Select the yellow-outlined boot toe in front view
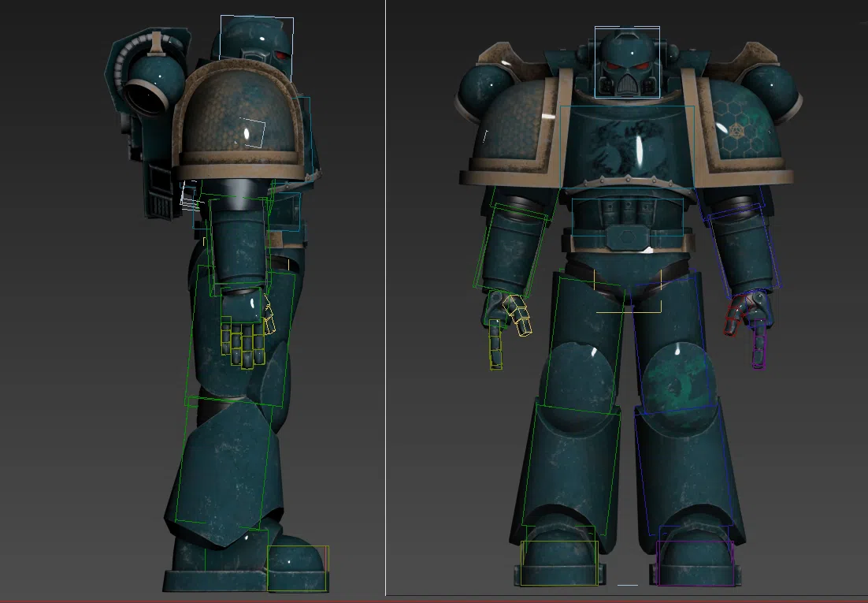 pos(558,561)
